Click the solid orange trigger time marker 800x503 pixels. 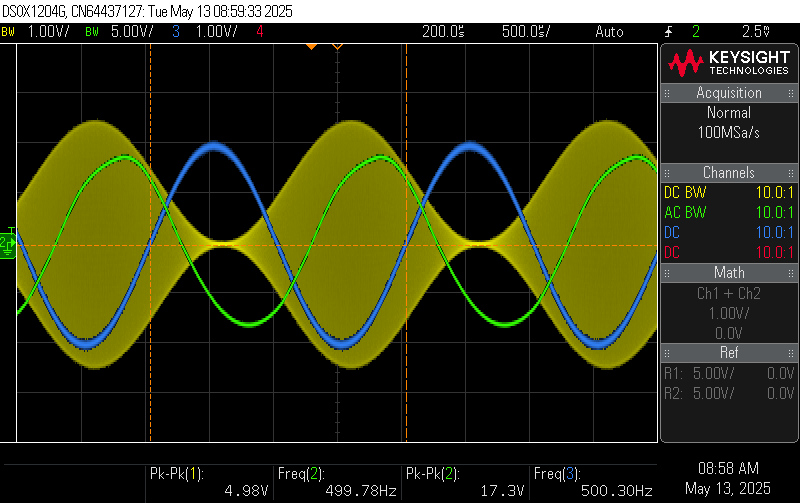(311, 46)
